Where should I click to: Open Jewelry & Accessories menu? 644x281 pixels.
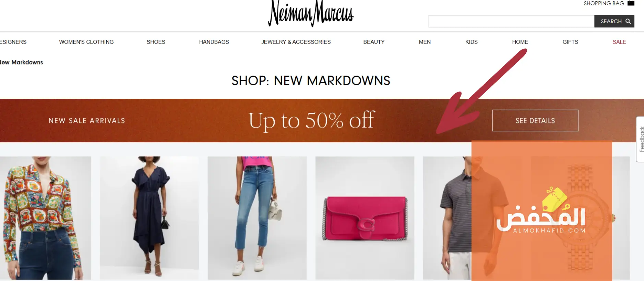point(296,42)
